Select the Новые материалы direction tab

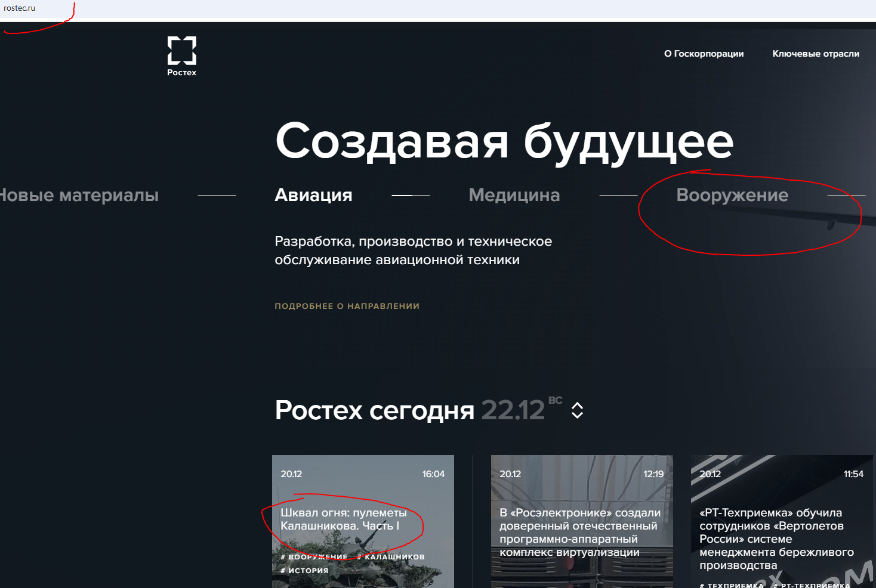(x=79, y=195)
